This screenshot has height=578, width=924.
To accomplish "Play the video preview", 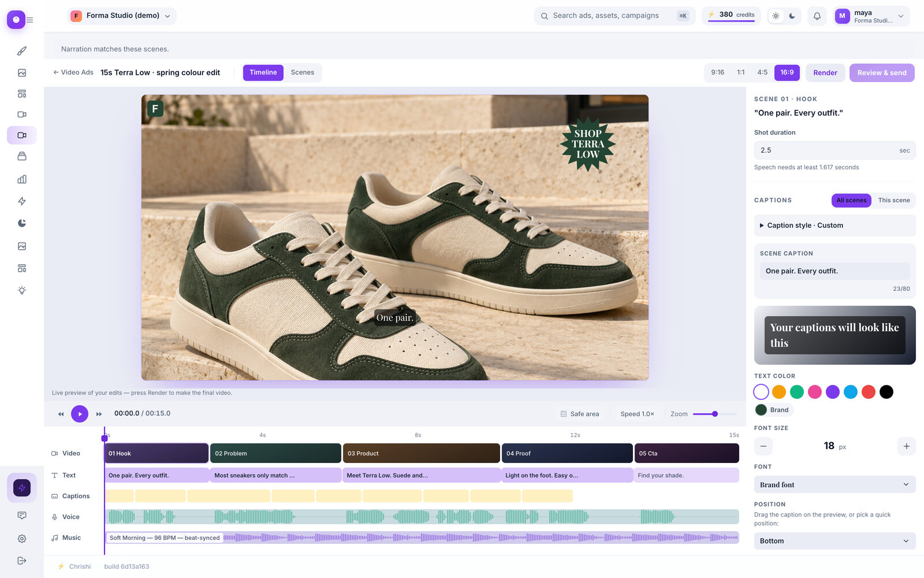I will (80, 414).
